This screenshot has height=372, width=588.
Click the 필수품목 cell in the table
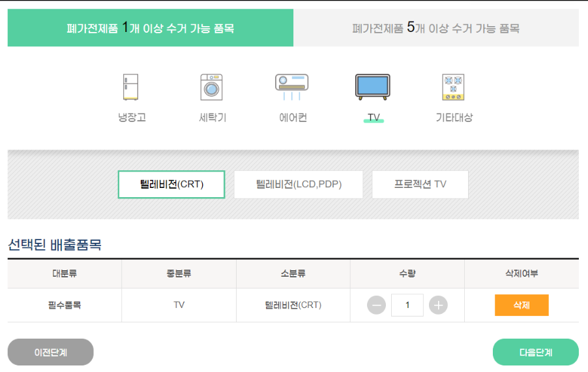[65, 305]
